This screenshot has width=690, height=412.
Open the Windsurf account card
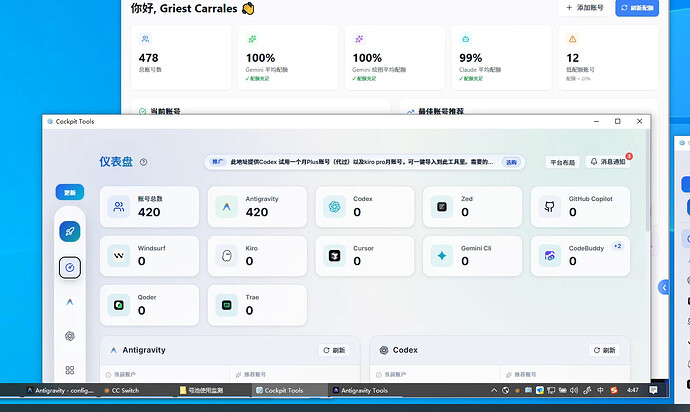pyautogui.click(x=150, y=256)
